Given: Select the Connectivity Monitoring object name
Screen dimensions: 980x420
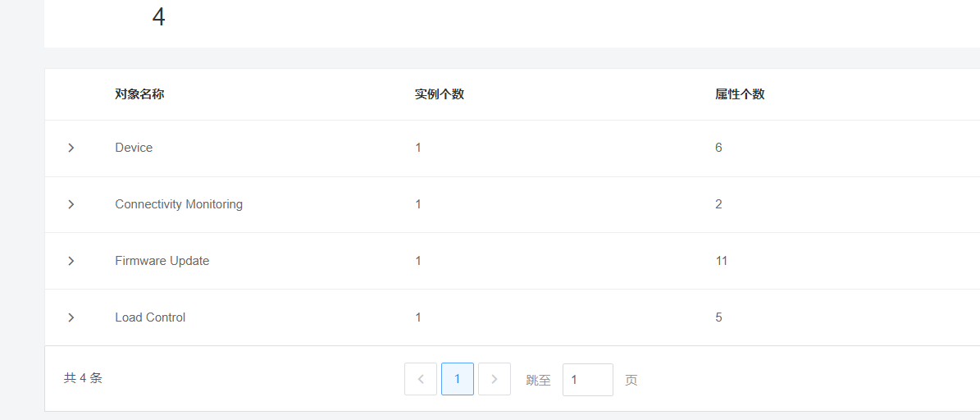Looking at the screenshot, I should 179,204.
